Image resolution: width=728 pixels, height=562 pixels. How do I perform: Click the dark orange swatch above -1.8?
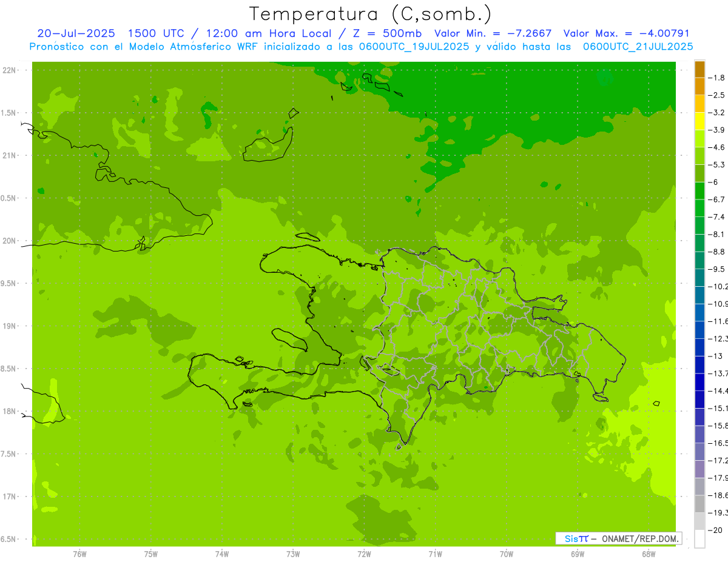[699, 69]
